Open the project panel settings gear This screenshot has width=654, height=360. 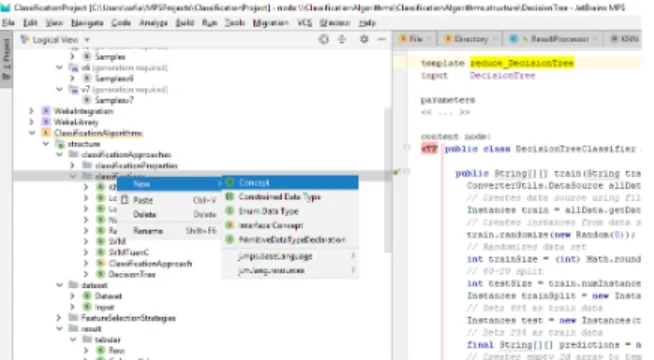[x=364, y=39]
